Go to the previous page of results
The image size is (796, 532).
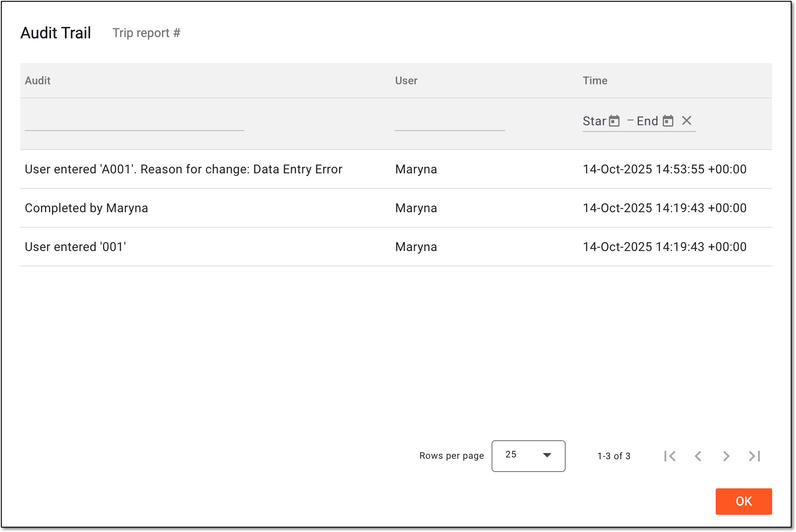coord(698,456)
